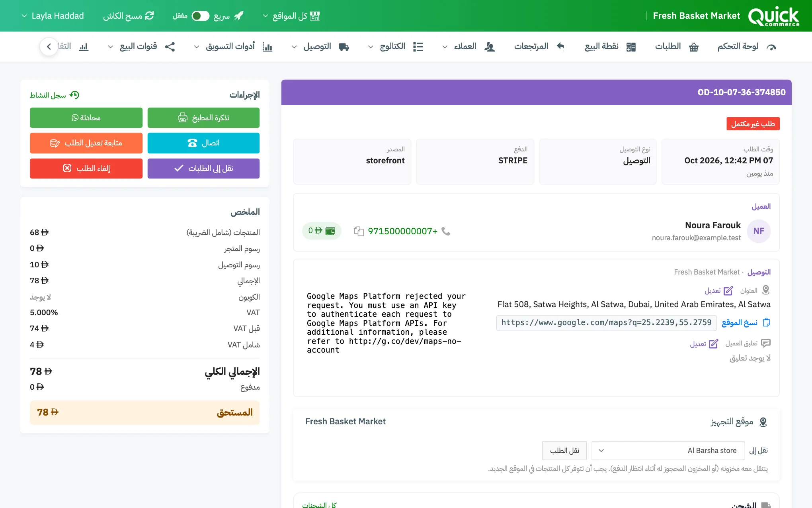Open سجل النشاط activity log link
This screenshot has height=508, width=812.
click(55, 95)
